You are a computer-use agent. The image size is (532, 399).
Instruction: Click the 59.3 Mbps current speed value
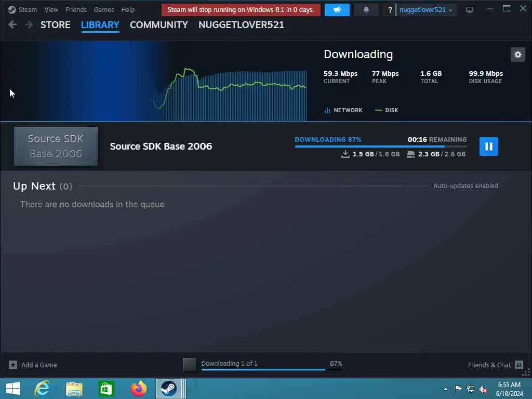(340, 74)
